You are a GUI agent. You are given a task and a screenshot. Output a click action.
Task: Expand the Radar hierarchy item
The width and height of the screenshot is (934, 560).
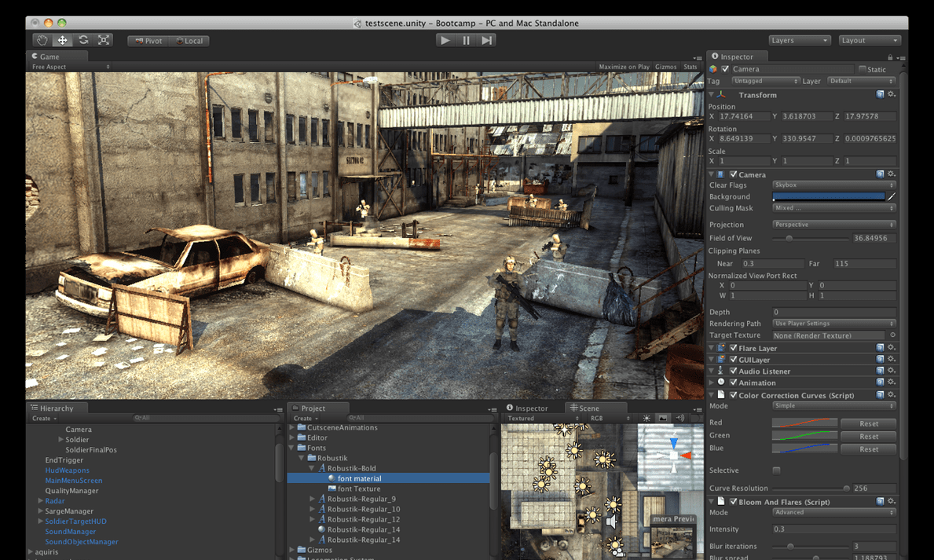click(x=40, y=501)
